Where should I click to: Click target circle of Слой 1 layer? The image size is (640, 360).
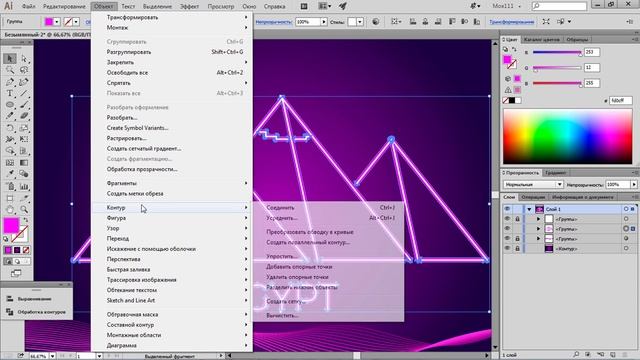point(626,209)
